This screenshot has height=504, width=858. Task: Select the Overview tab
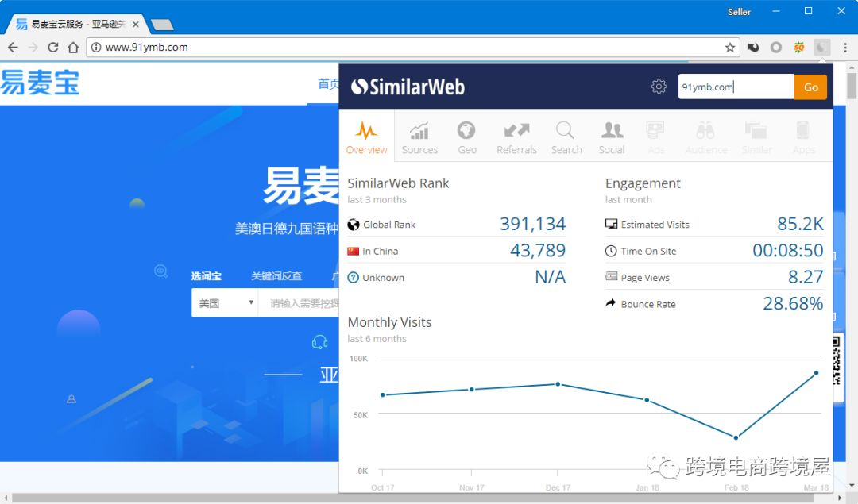366,137
